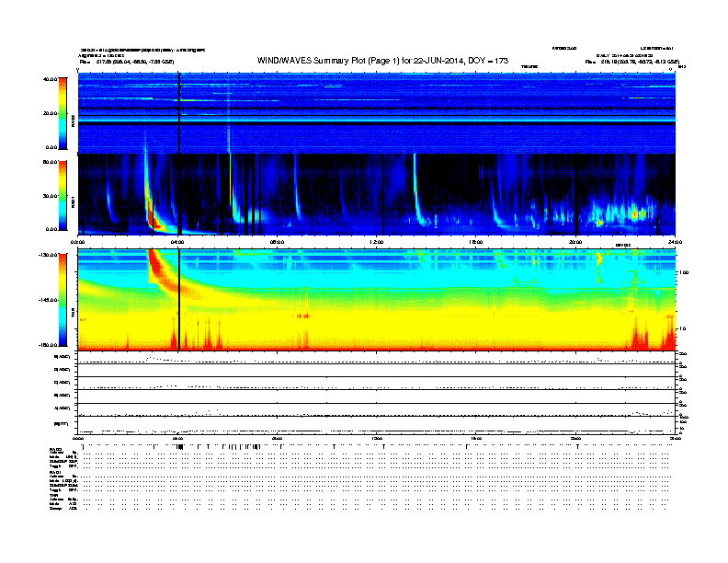Click the RAD1 vertical axis label

[73, 201]
